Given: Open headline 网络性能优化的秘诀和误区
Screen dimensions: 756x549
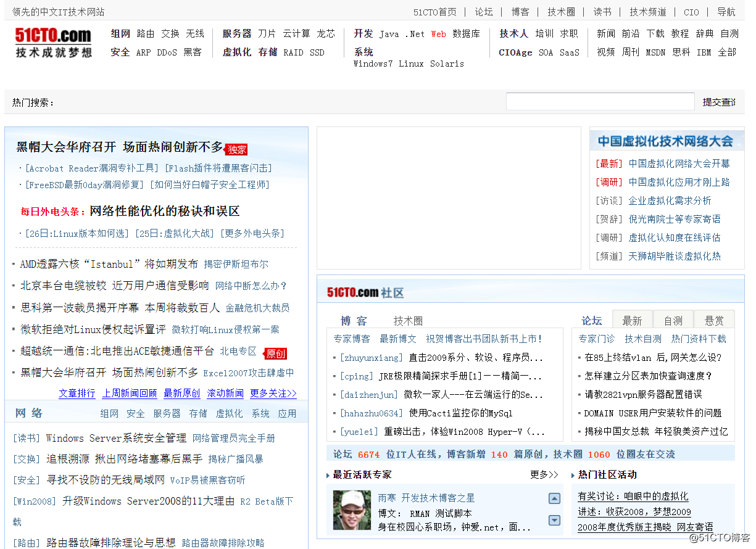Looking at the screenshot, I should (x=165, y=211).
